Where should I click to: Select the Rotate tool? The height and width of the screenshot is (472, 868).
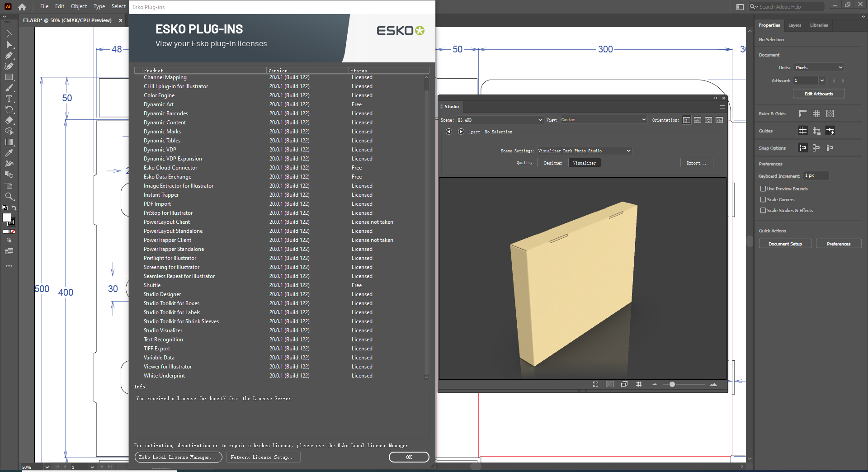click(x=9, y=110)
